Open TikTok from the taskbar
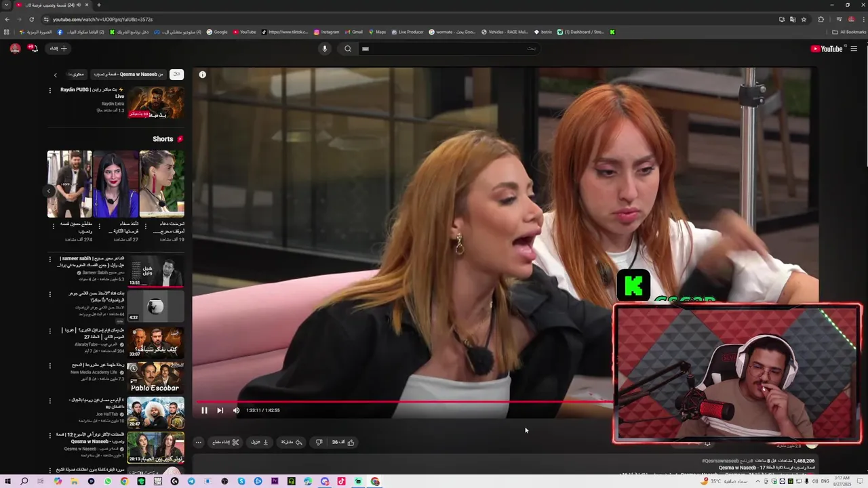The height and width of the screenshot is (488, 868). [x=342, y=481]
